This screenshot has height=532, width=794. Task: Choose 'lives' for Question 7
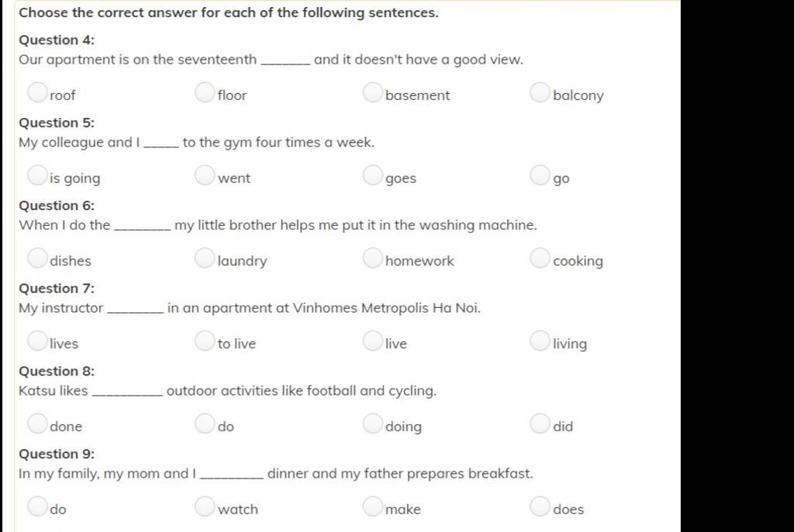pos(37,340)
